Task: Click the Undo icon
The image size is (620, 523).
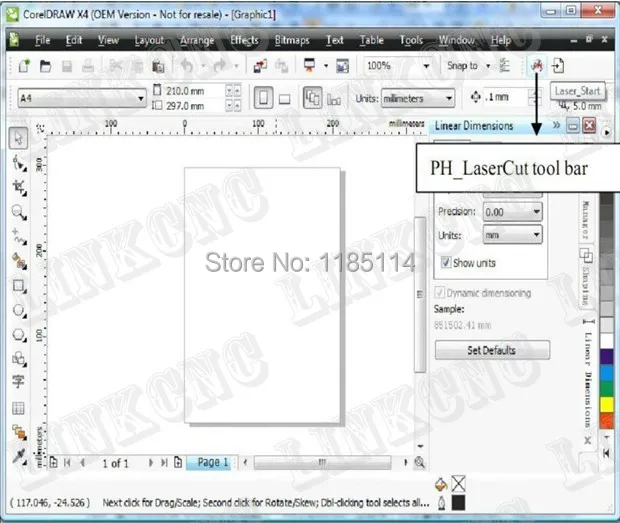Action: click(187, 66)
